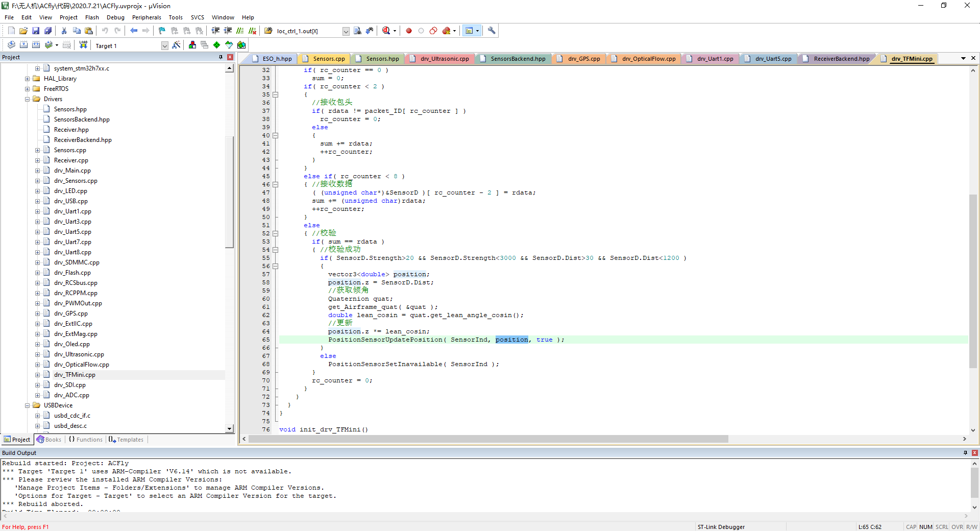Open the Flash menu

click(x=92, y=17)
